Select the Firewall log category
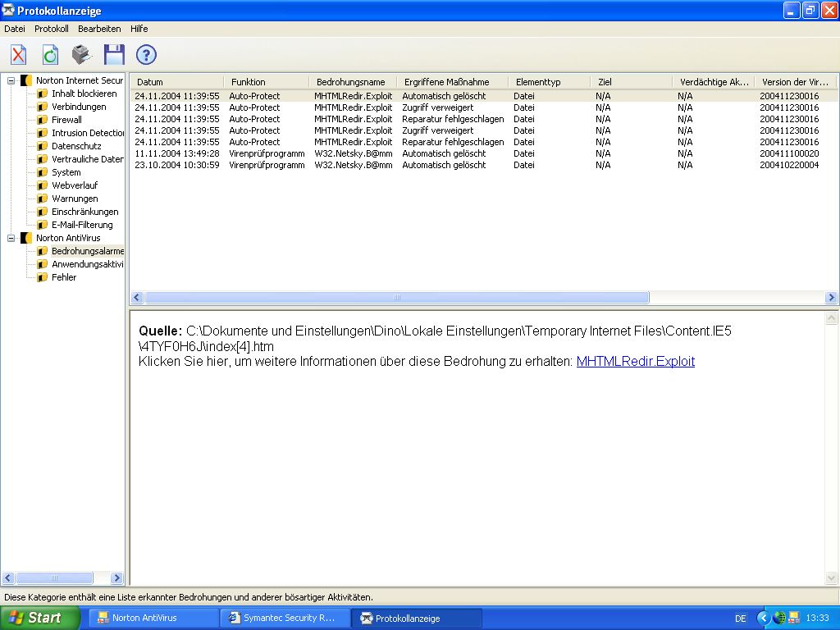Image resolution: width=840 pixels, height=630 pixels. click(66, 120)
